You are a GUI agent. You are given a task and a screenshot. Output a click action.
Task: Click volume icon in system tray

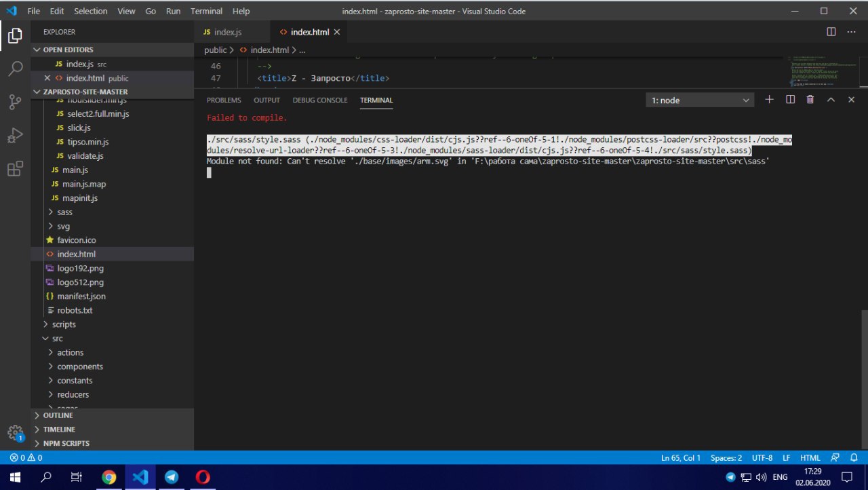point(761,477)
